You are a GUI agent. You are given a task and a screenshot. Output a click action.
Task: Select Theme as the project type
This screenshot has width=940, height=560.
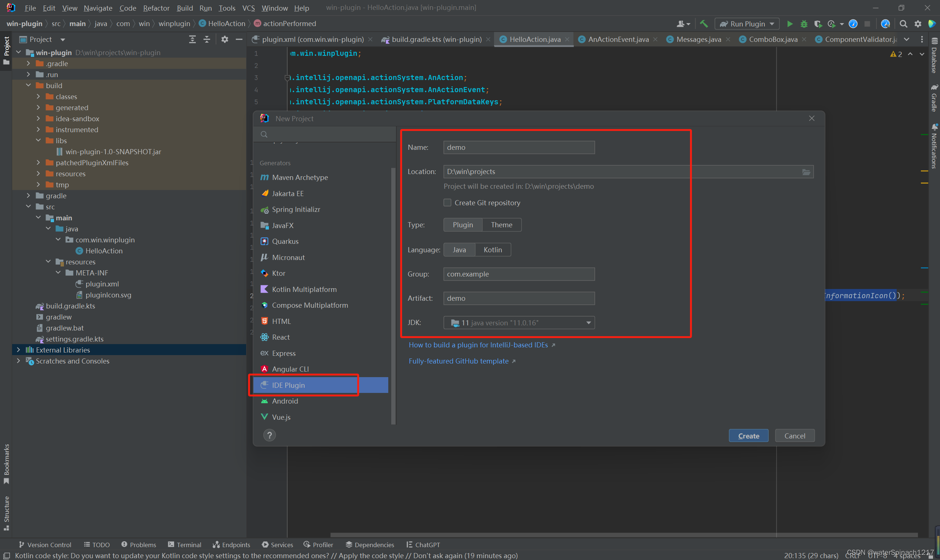tap(501, 225)
